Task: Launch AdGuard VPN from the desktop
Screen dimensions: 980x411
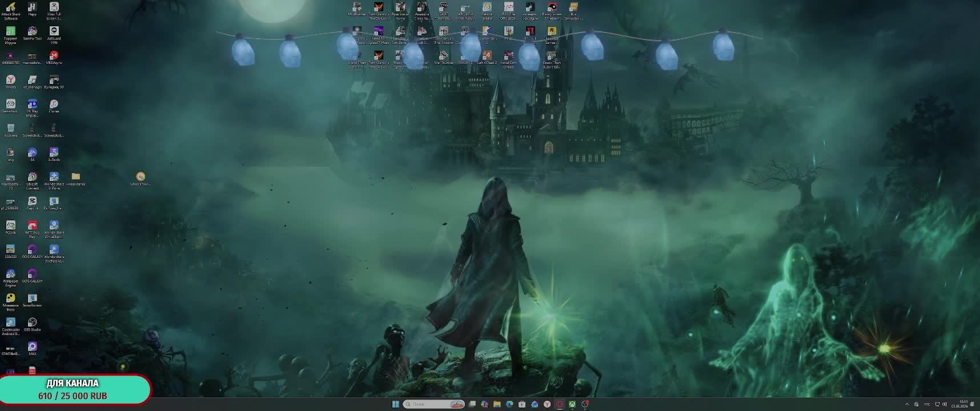Action: (x=54, y=35)
